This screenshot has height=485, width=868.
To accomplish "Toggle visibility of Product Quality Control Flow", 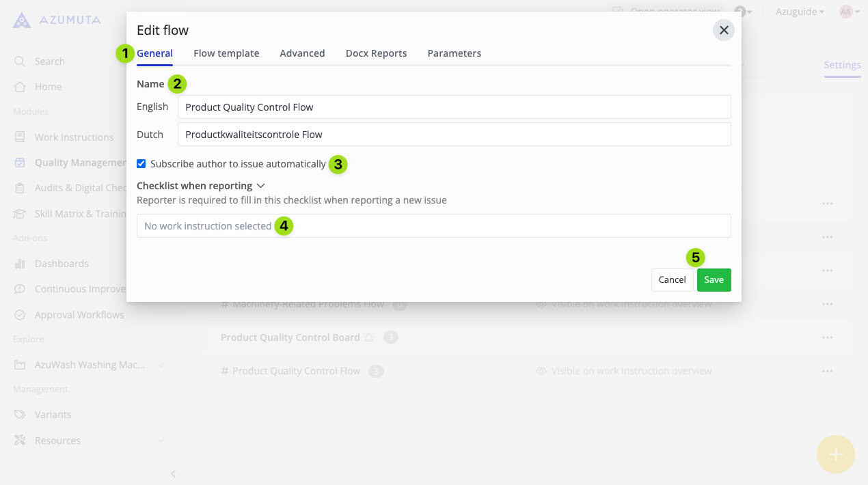I will tap(541, 370).
